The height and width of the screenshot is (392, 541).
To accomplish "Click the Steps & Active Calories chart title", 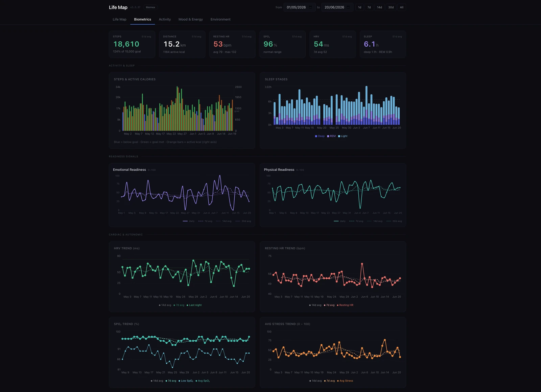I will 135,79.
